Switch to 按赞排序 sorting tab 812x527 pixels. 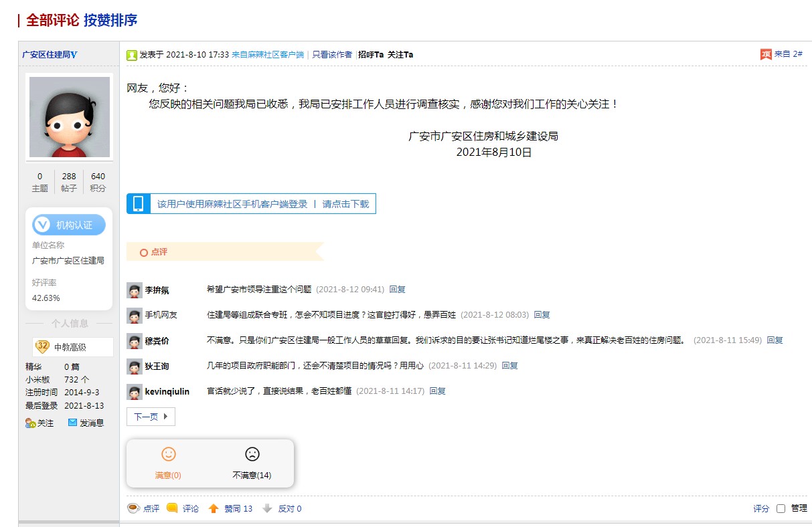click(110, 20)
